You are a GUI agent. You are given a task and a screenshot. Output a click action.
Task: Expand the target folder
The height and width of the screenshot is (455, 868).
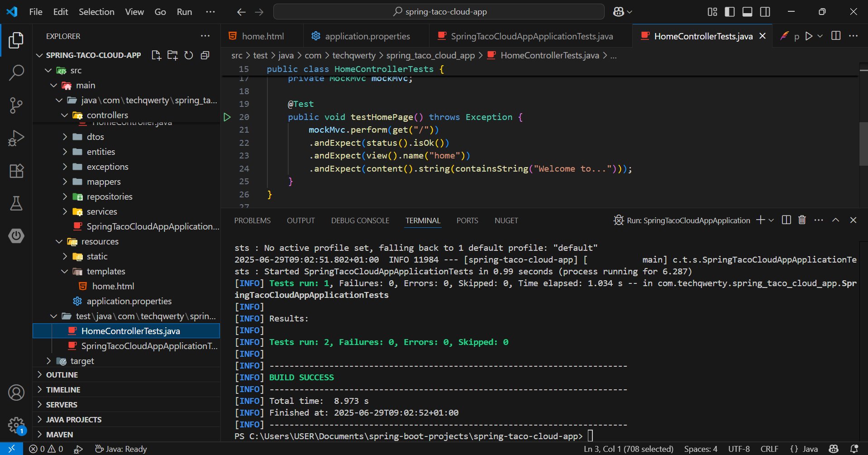(82, 361)
